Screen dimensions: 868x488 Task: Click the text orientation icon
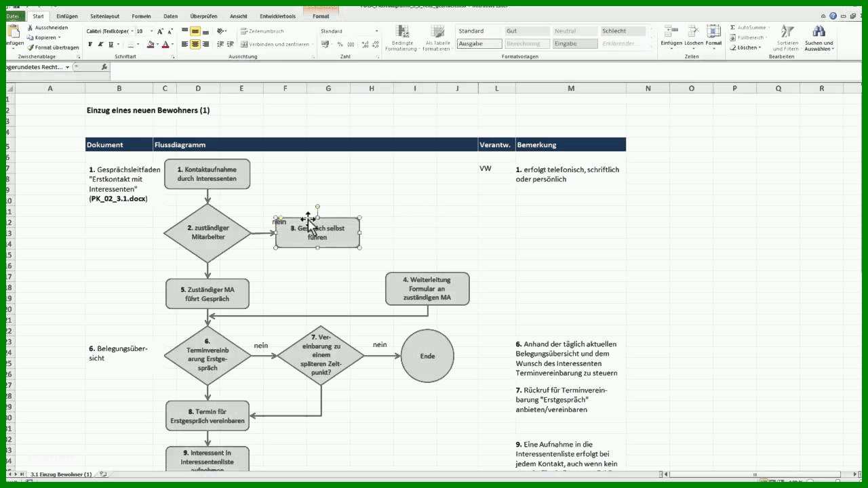(220, 31)
